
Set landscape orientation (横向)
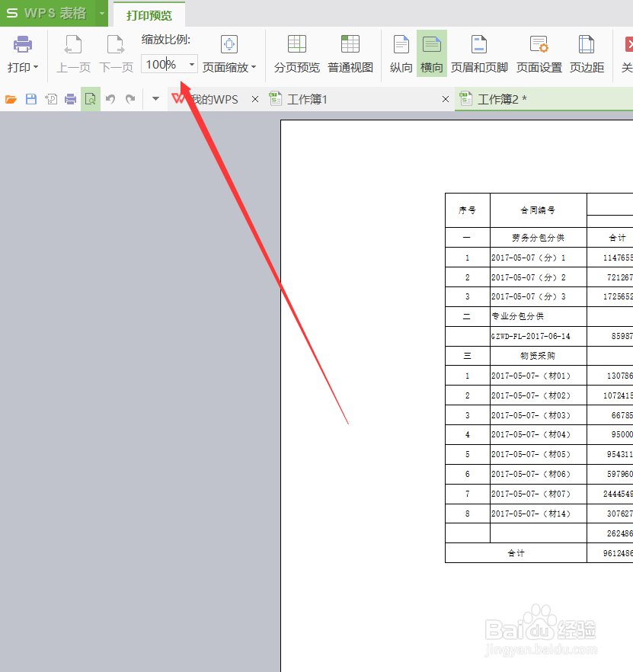tap(432, 53)
